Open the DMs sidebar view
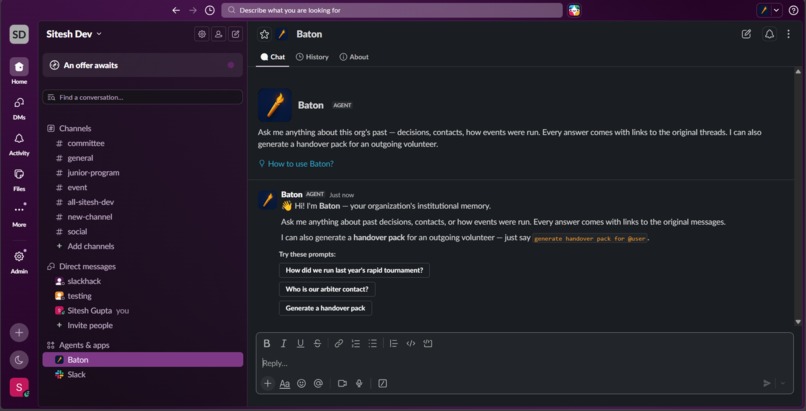806x411 pixels. coord(19,107)
